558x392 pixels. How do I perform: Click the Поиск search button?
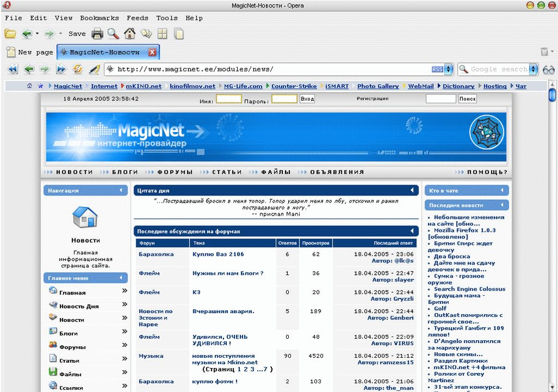pyautogui.click(x=467, y=99)
